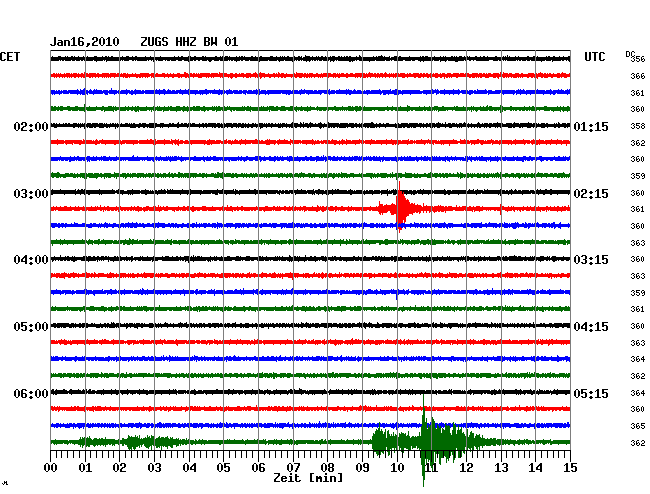This screenshot has height=494, width=650.
Task: Click the DC offset value 356
Action: point(638,59)
